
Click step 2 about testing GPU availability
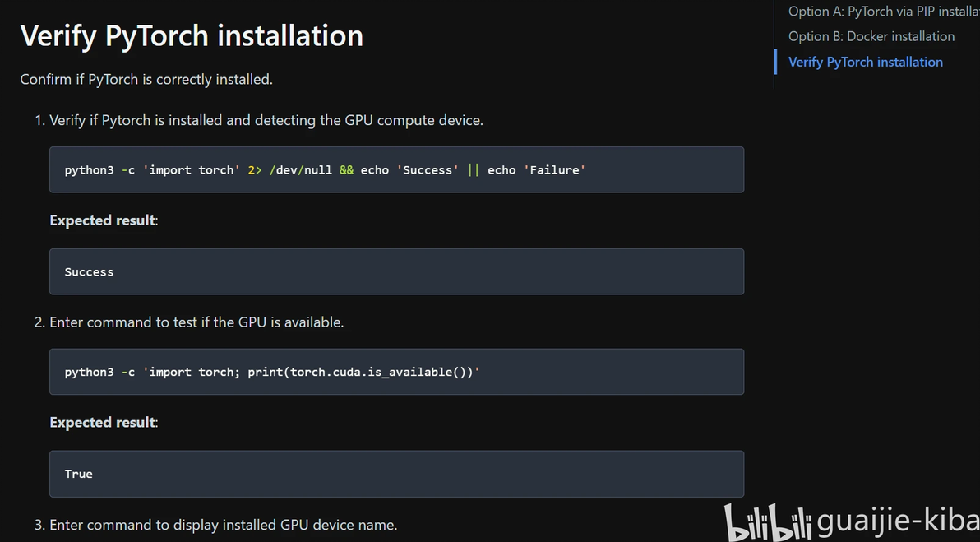point(196,322)
